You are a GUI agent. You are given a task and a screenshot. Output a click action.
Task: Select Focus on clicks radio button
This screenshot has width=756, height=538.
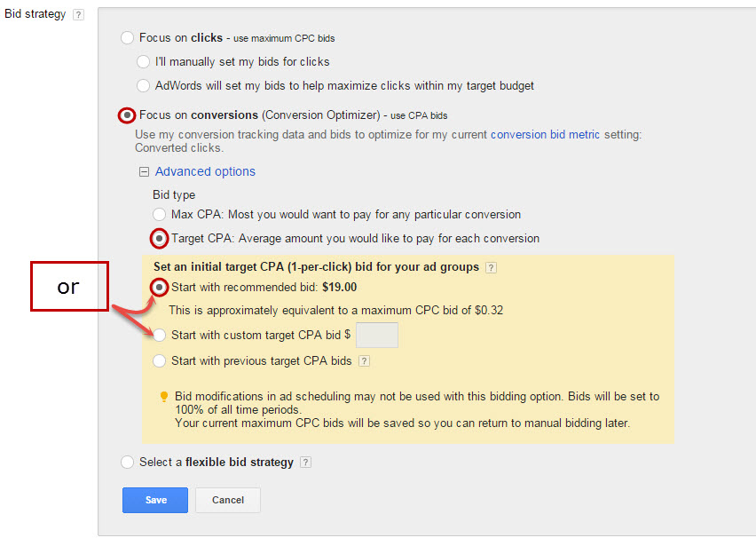[129, 38]
